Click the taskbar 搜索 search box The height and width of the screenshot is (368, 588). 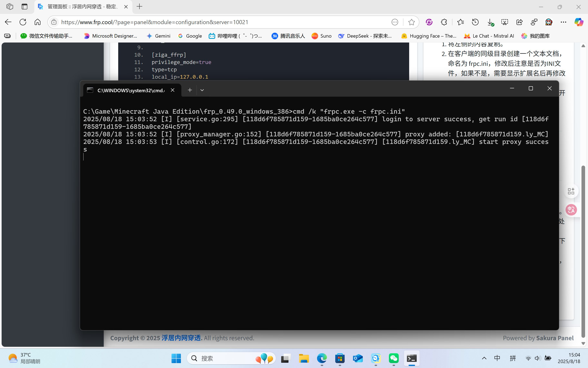pyautogui.click(x=231, y=358)
